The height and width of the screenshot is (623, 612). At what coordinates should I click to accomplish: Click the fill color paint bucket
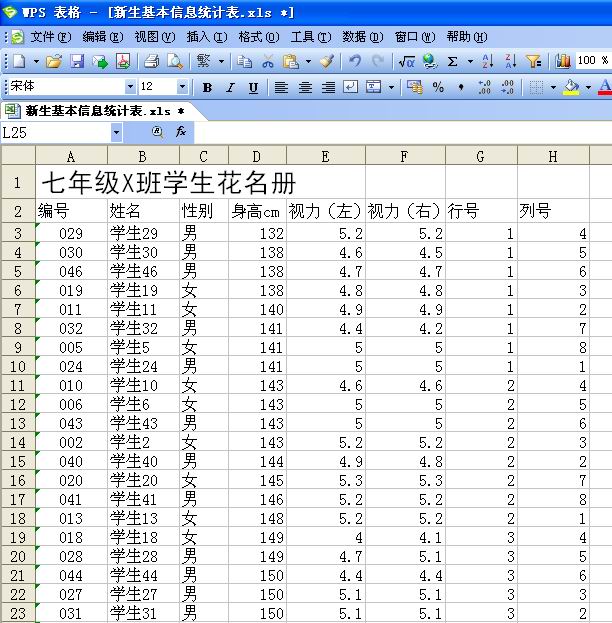pyautogui.click(x=570, y=88)
